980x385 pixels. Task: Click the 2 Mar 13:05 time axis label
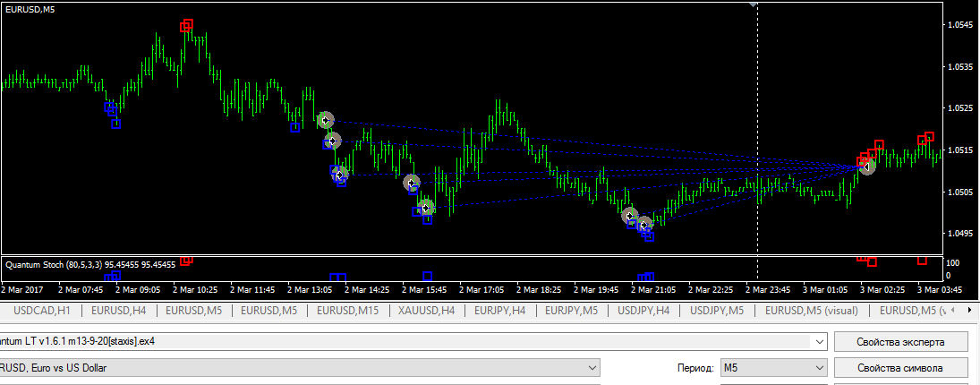[309, 290]
